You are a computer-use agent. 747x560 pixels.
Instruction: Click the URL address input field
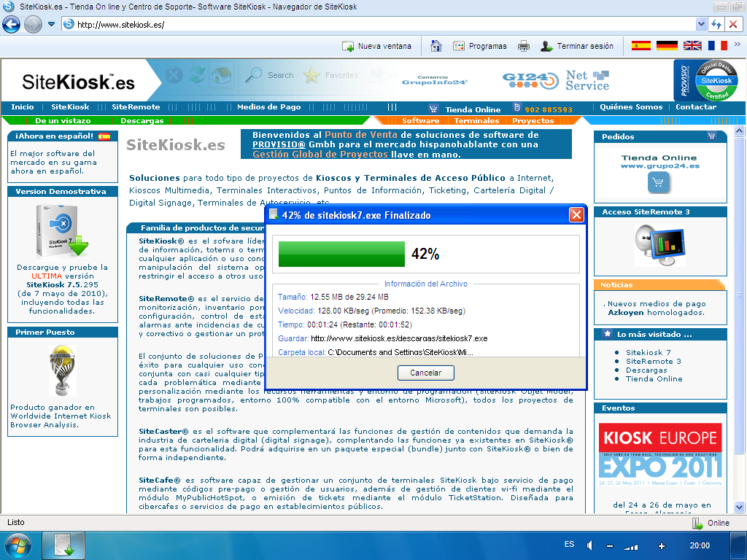pos(379,24)
